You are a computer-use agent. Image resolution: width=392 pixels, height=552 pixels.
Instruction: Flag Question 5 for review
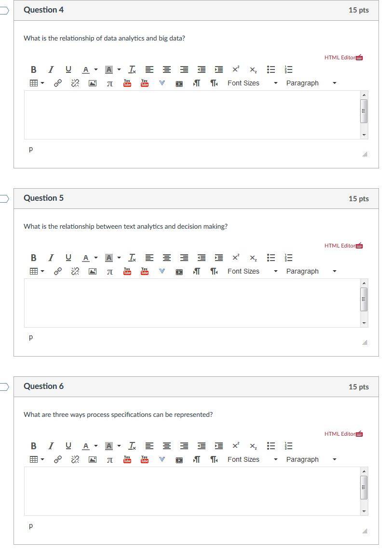pos(4,199)
